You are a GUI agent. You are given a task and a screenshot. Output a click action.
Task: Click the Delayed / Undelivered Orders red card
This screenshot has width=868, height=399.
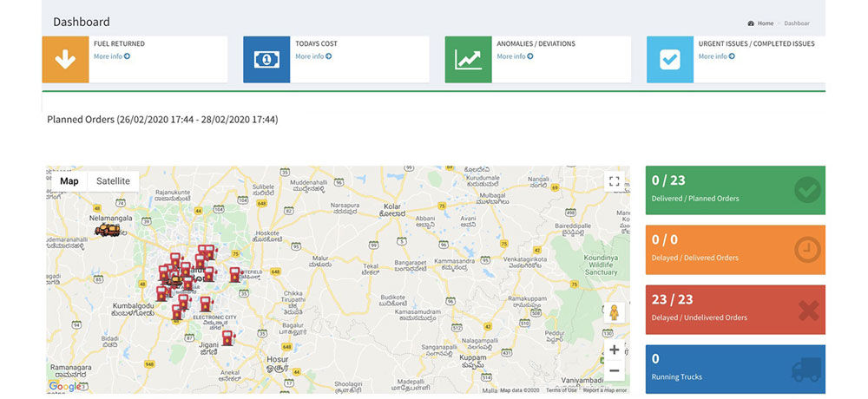tap(735, 309)
